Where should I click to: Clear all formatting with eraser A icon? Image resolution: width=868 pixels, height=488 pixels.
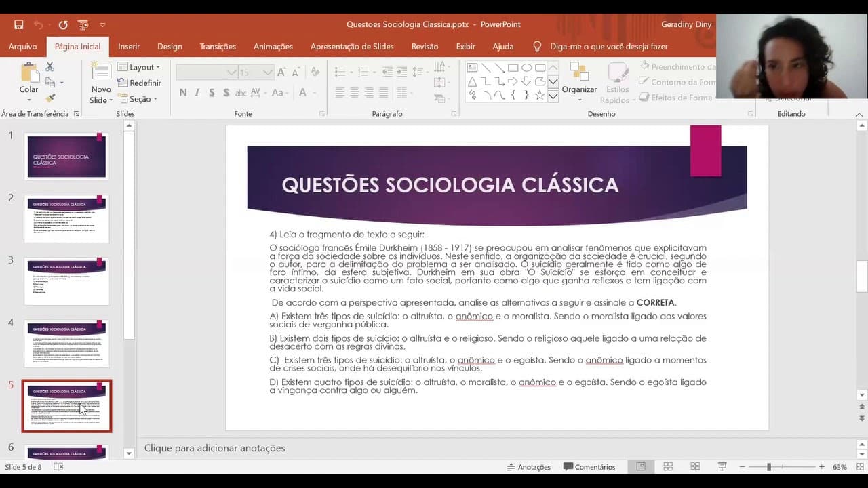[315, 72]
